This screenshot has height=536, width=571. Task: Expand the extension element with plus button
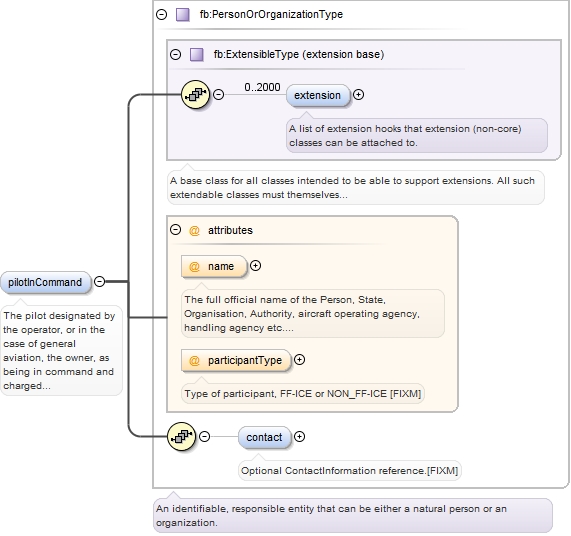pyautogui.click(x=359, y=95)
